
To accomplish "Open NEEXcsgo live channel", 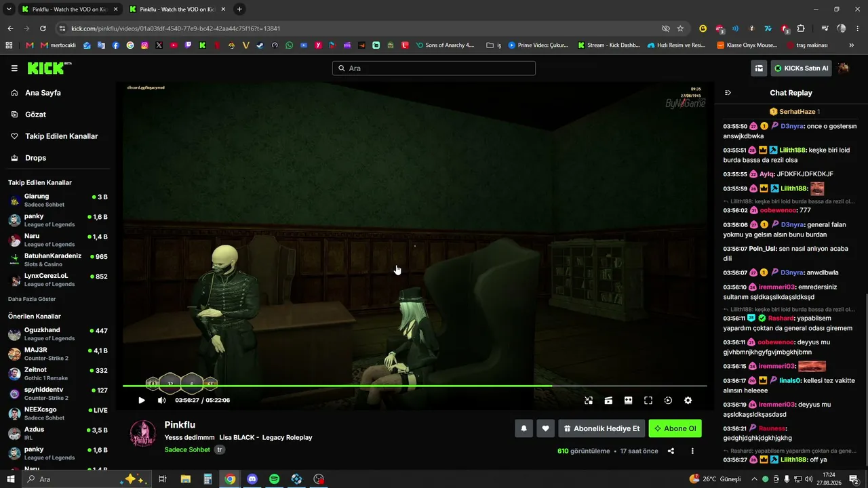I will pyautogui.click(x=58, y=413).
